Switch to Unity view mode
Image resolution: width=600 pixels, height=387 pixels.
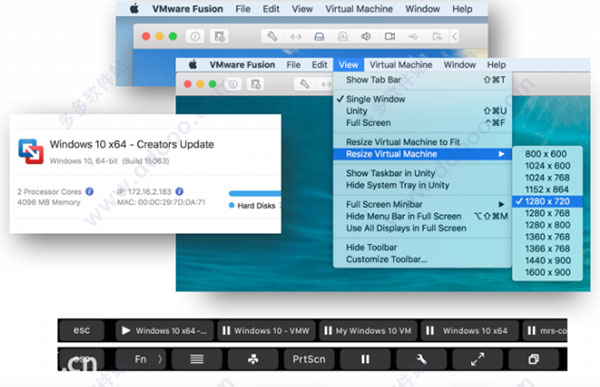coord(422,111)
